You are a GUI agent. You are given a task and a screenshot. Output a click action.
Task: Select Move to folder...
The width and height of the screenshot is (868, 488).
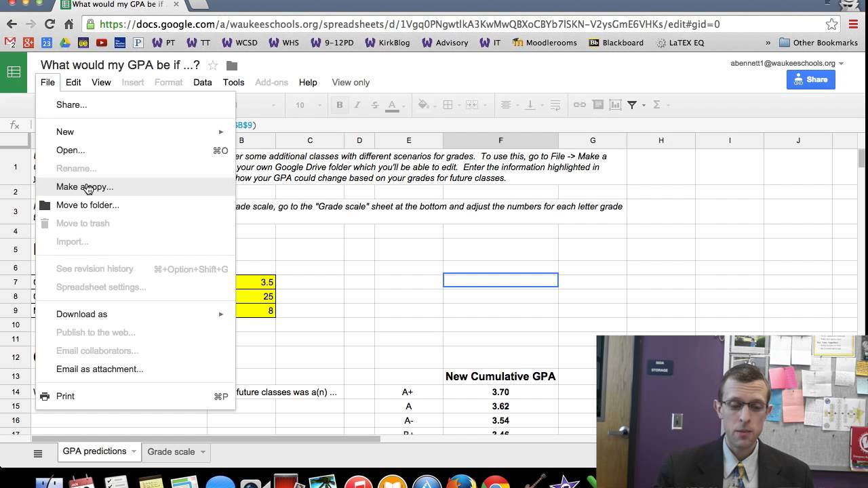pos(135,205)
